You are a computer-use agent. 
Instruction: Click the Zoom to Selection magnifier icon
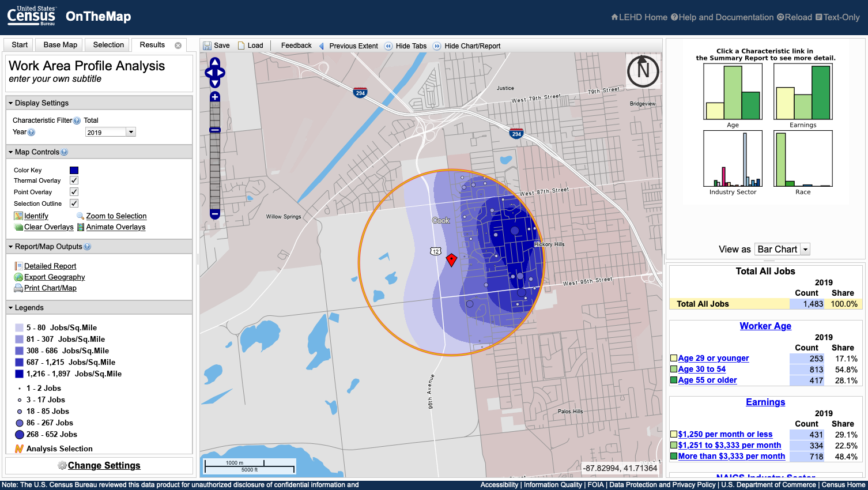click(x=79, y=216)
